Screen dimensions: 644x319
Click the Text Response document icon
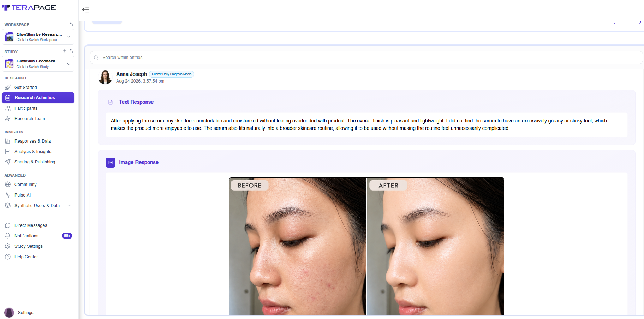pyautogui.click(x=111, y=102)
